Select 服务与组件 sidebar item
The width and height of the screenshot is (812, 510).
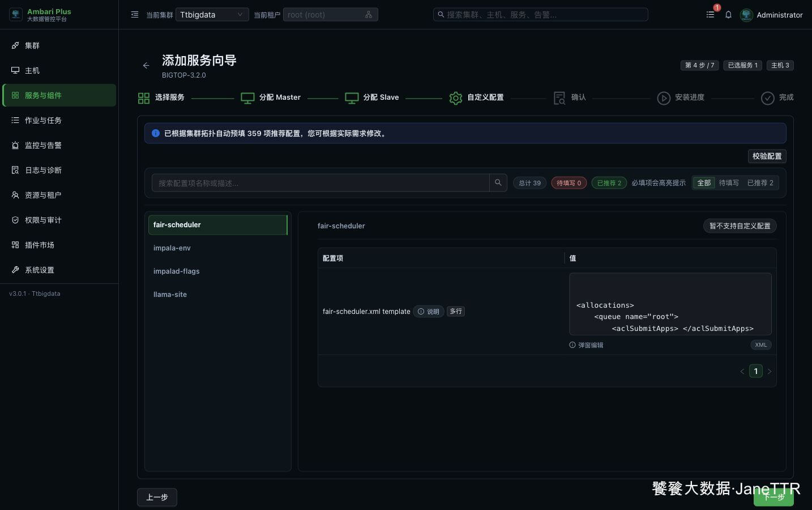tap(59, 95)
